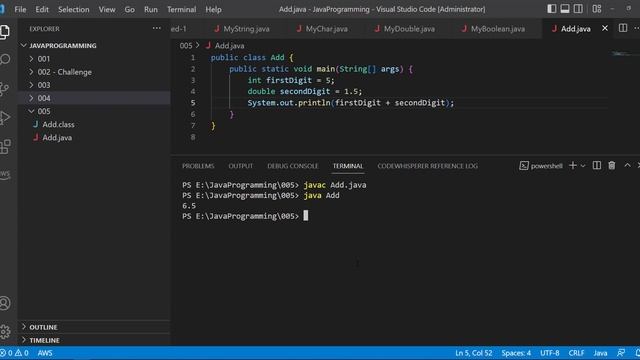Change end of line sequence CRLF
Viewport: 640px width, 360px height.
[576, 353]
